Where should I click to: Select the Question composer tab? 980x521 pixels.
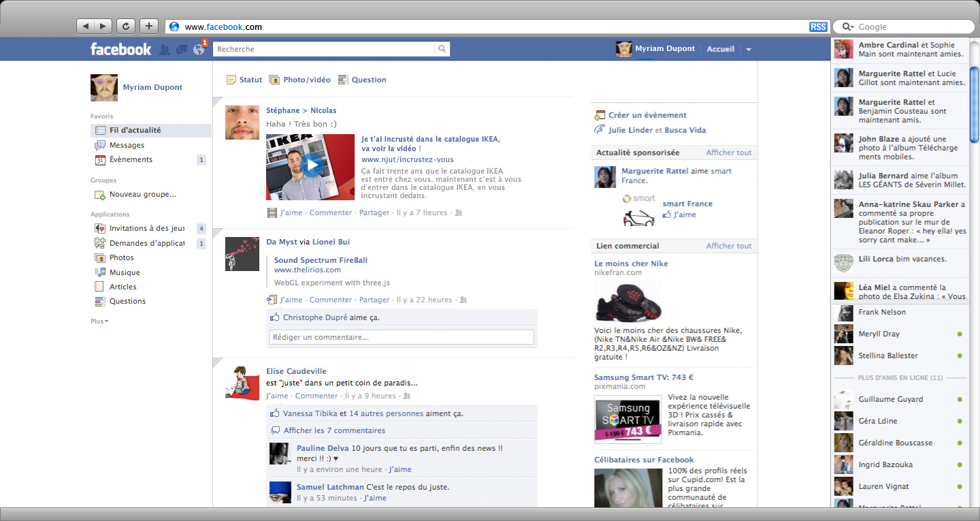[362, 80]
